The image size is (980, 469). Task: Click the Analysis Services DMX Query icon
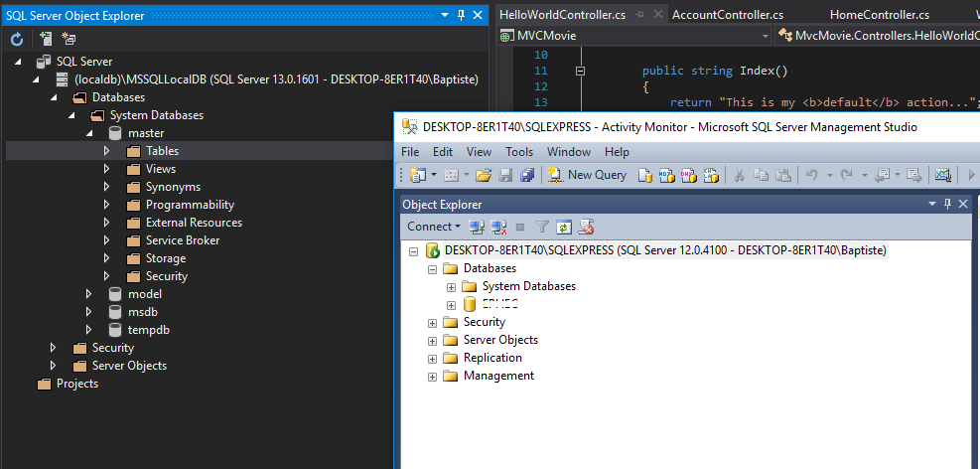click(x=689, y=175)
